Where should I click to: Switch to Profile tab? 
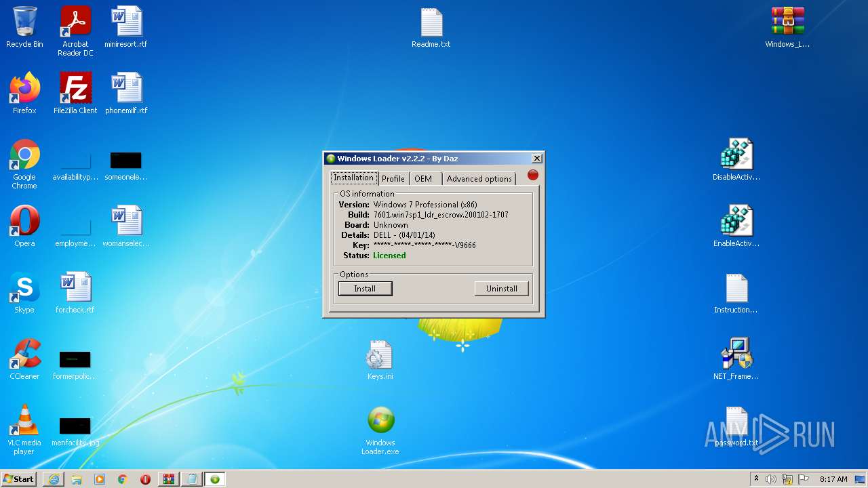click(393, 179)
